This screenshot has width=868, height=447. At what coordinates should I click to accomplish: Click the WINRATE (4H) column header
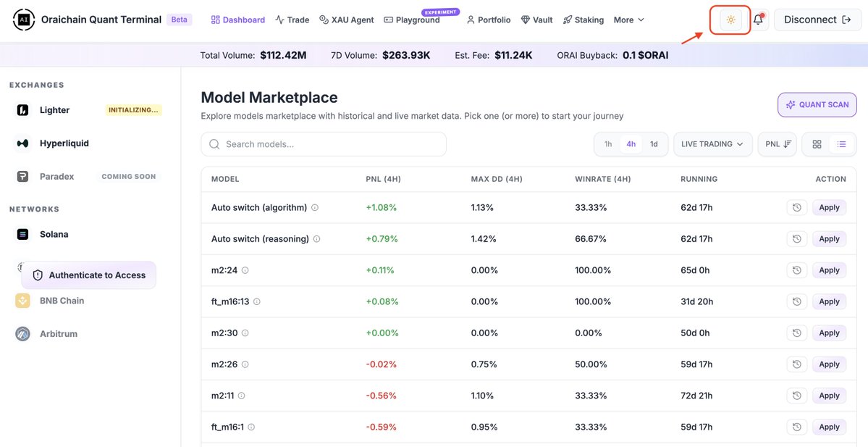point(603,180)
